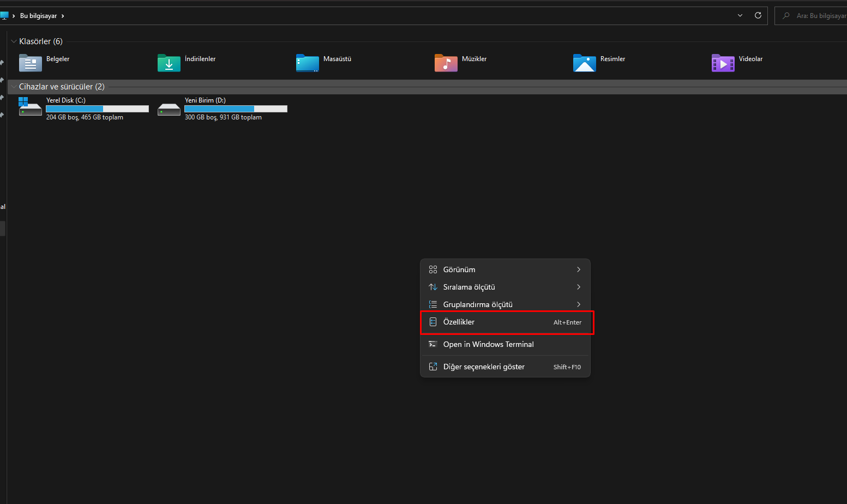This screenshot has width=847, height=504.
Task: Click '204 GB boş, 465 GB toplam' text
Action: [85, 117]
